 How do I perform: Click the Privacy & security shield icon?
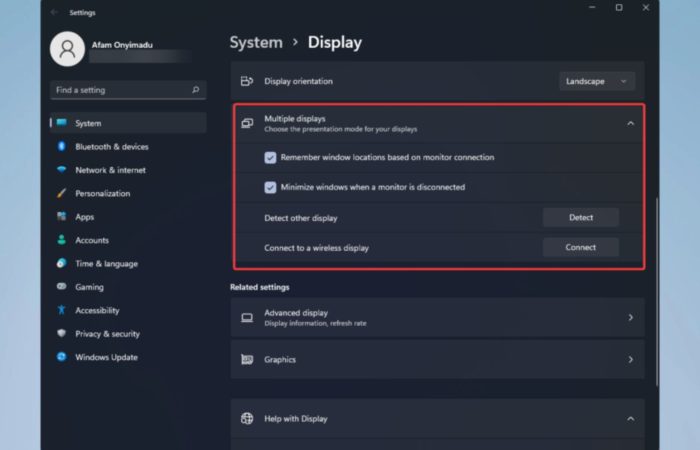point(62,333)
